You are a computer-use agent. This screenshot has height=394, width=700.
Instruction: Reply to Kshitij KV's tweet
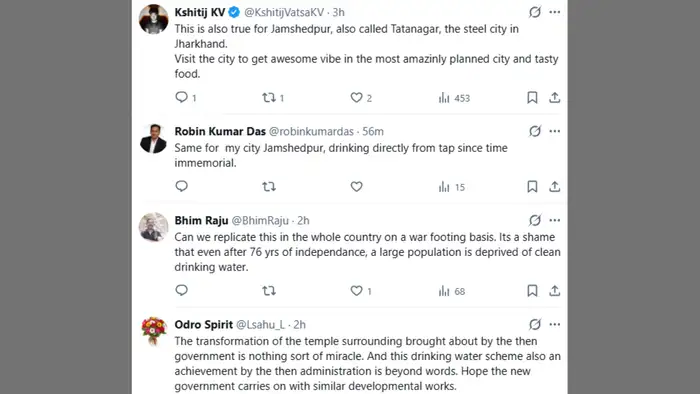pos(185,97)
